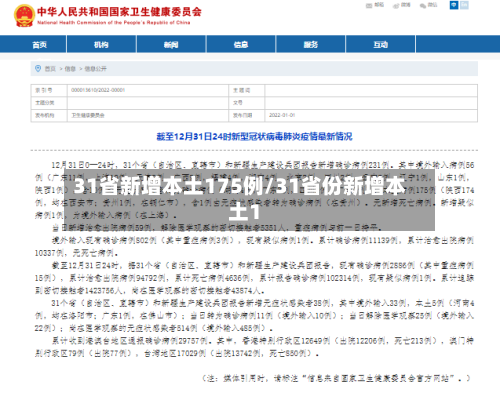Viewport: 500px width, 400px height.
Task: Click the article title 截至12月31日24时新型冠状病毒肺炎疫情最新情况
Action: [x=254, y=137]
